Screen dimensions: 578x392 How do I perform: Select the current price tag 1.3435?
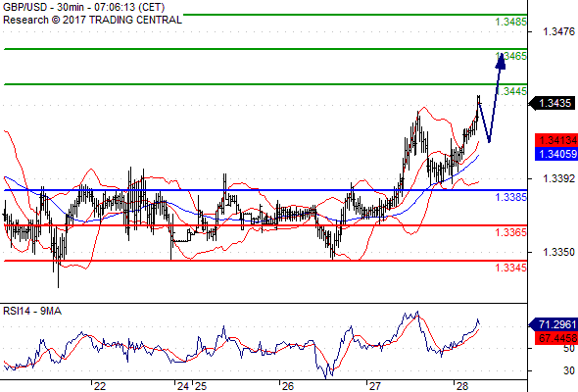(x=553, y=103)
